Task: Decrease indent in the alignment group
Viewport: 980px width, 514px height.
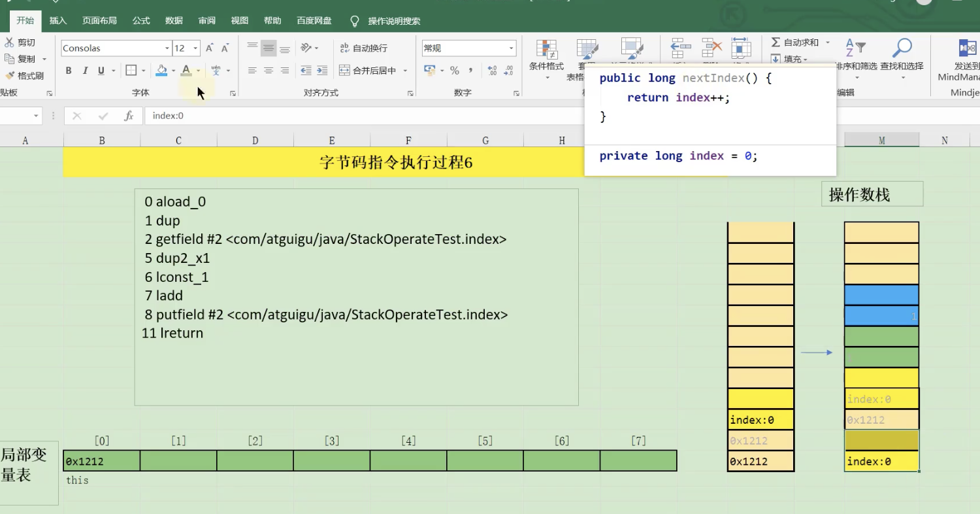Action: pos(306,71)
